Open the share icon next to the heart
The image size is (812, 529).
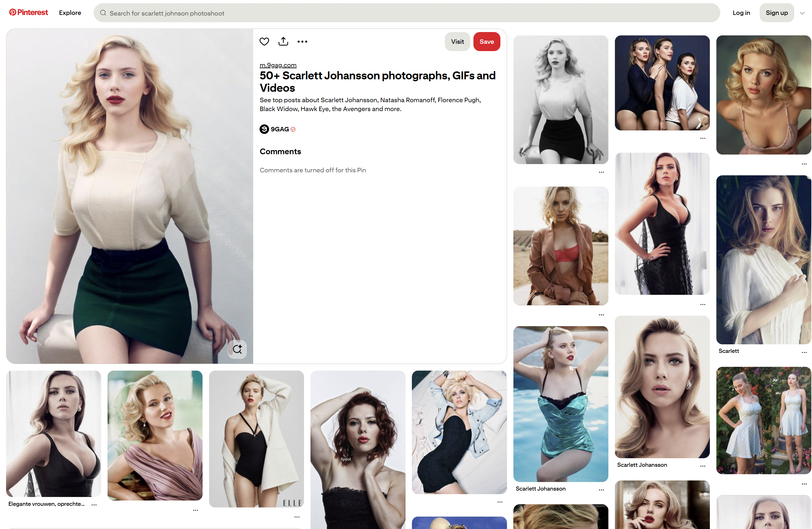[283, 42]
